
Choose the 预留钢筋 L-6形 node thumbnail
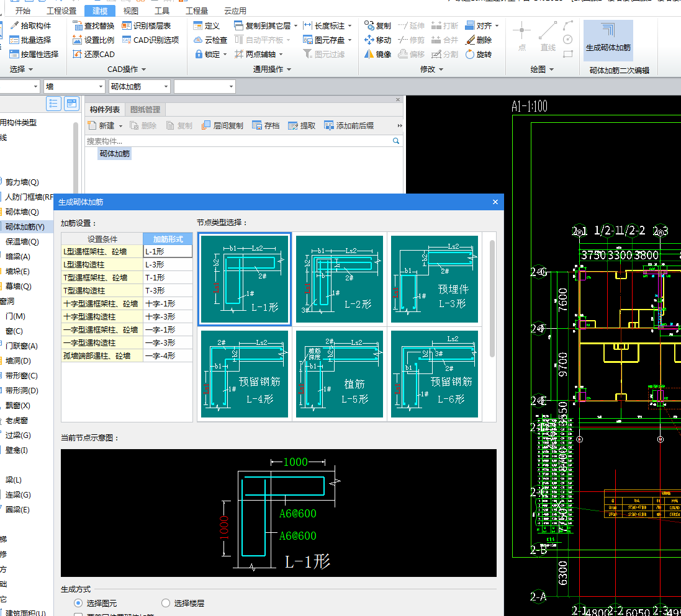435,374
